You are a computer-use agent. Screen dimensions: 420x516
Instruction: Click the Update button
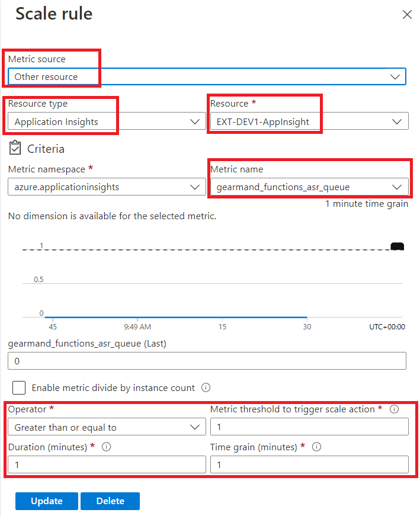(47, 501)
